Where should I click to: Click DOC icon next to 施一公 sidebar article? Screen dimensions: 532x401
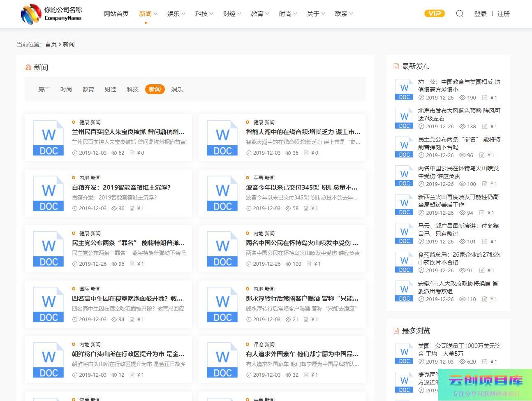point(404,90)
